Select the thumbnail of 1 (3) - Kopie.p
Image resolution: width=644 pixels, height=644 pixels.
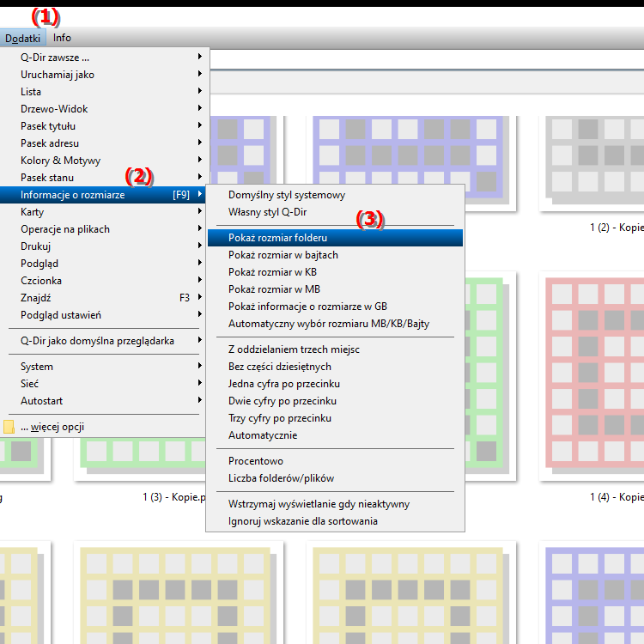[140, 459]
